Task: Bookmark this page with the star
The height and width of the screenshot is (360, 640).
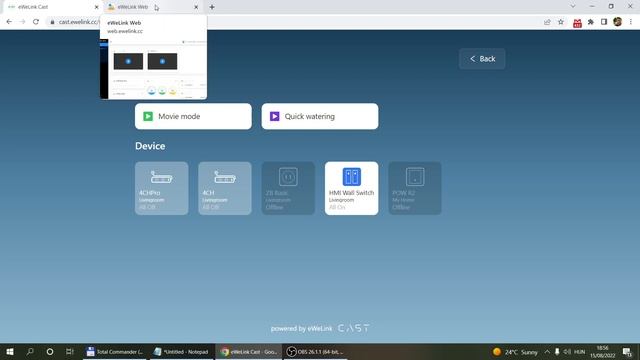Action: [x=561, y=22]
